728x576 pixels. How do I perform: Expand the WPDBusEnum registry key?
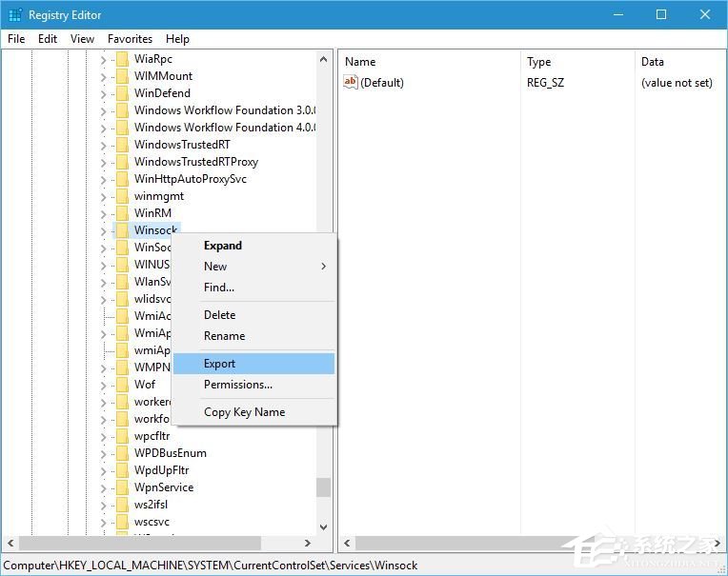(x=104, y=453)
